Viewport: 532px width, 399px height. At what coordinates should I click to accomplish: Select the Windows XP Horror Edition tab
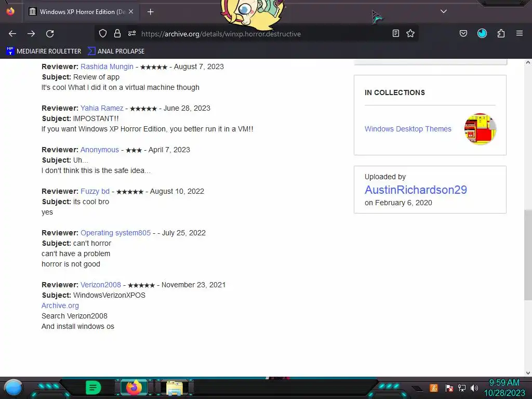(82, 12)
